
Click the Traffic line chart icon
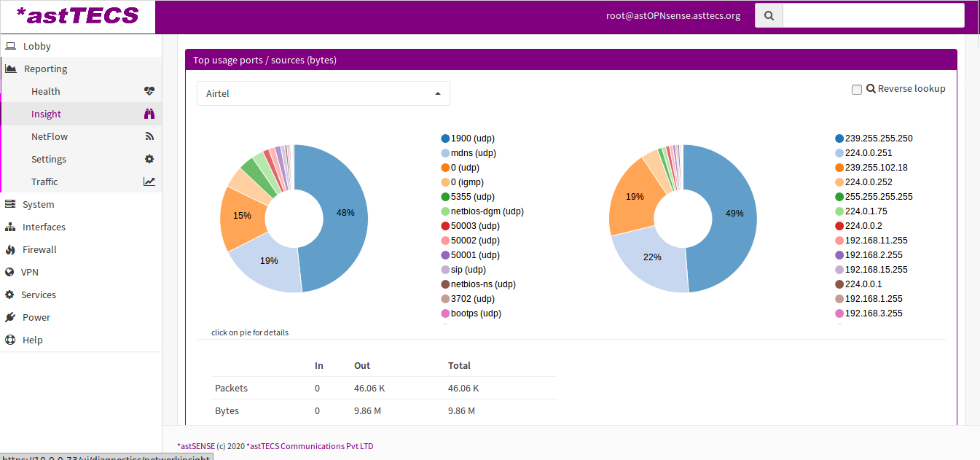[149, 182]
